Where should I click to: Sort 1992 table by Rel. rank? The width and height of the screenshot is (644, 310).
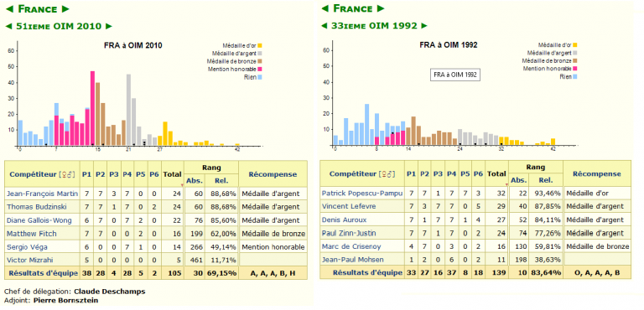546,181
